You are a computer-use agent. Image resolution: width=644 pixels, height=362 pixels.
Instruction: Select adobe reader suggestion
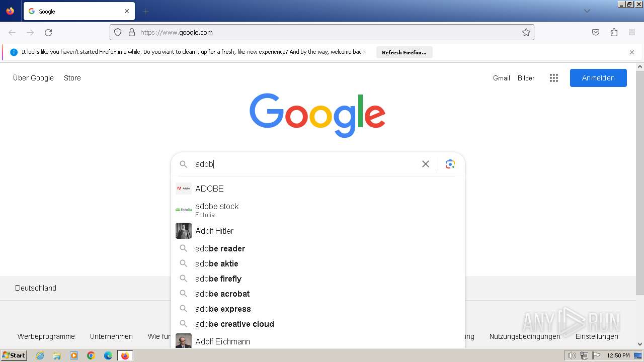click(x=318, y=248)
